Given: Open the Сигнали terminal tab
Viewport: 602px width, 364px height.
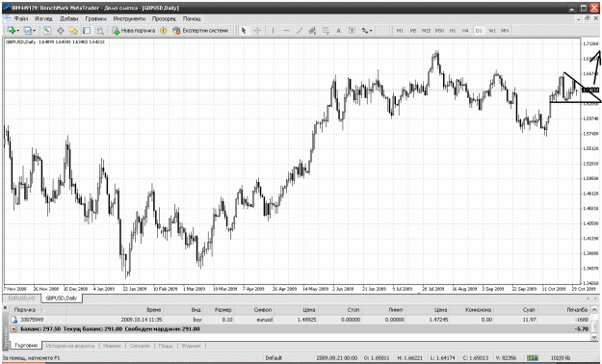Looking at the screenshot, I should coord(140,346).
